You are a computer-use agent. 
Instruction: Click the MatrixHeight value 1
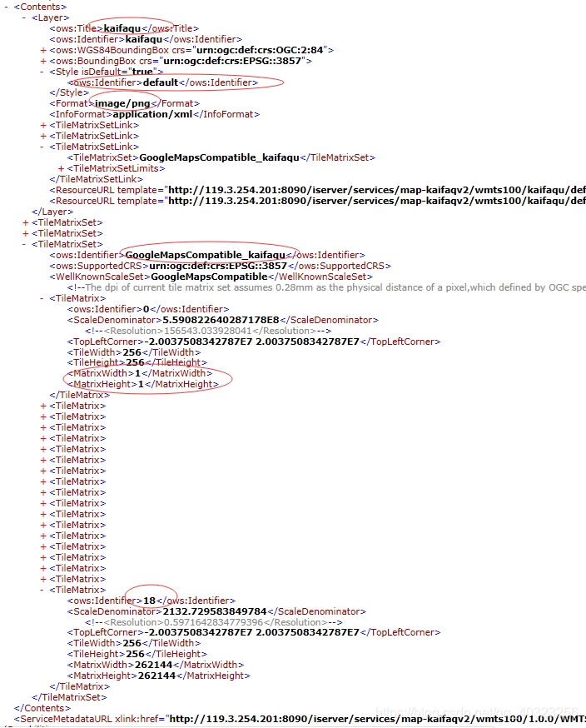click(141, 385)
